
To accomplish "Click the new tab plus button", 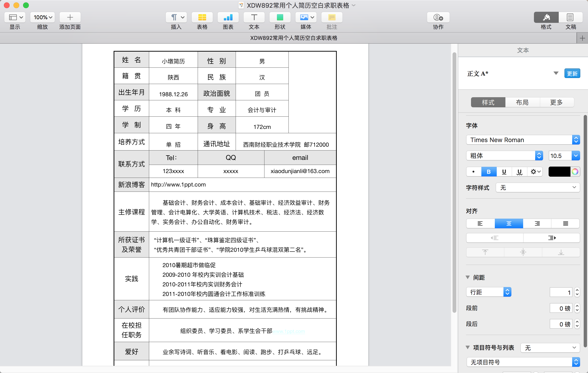I will pos(582,38).
